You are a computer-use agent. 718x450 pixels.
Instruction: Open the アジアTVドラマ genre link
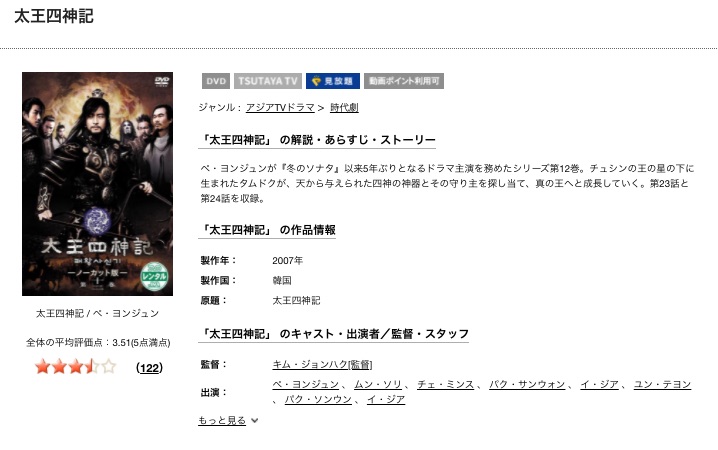tap(280, 108)
